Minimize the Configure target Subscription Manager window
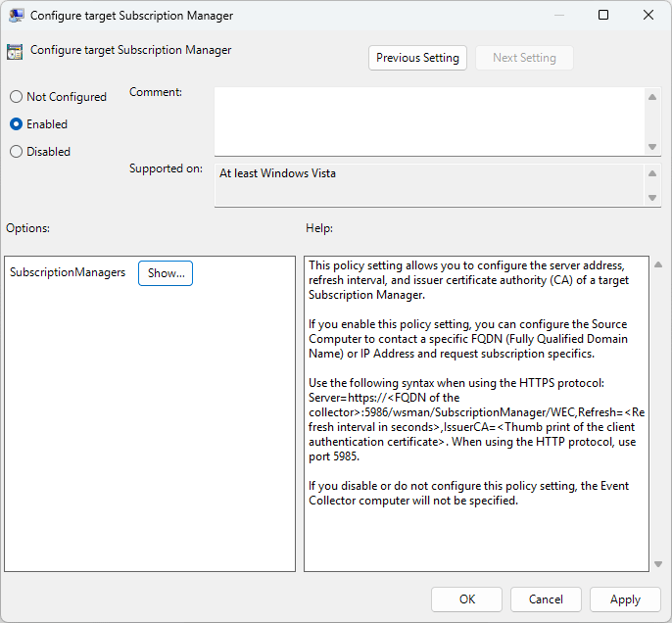Viewport: 672px width, 623px height. pos(558,16)
